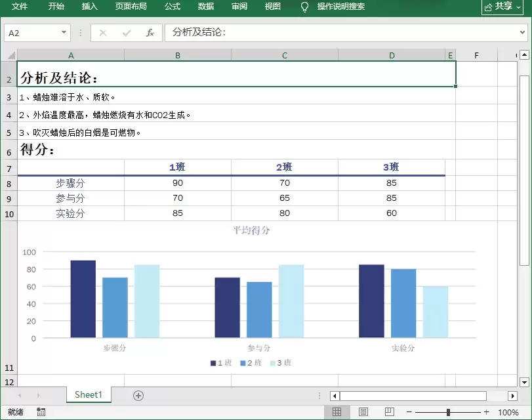Switch to the 数据 tab
This screenshot has width=532, height=420.
point(206,6)
